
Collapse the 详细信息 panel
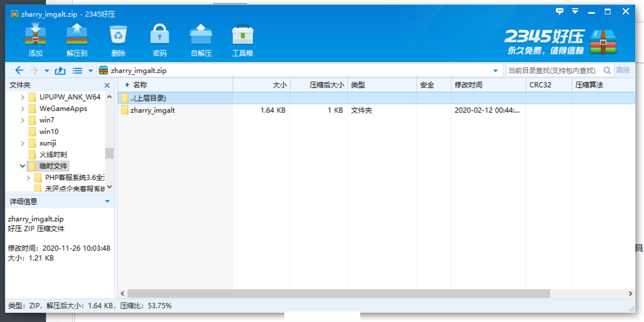point(107,201)
